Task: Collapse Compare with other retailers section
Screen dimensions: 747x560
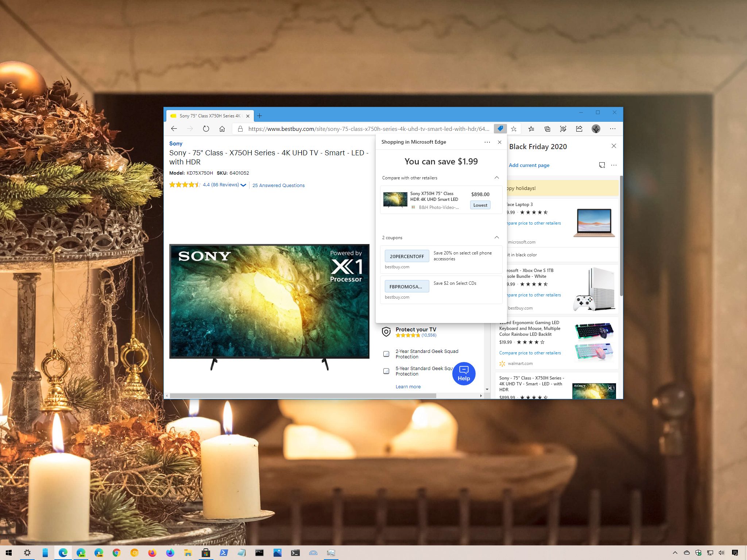Action: (x=496, y=178)
